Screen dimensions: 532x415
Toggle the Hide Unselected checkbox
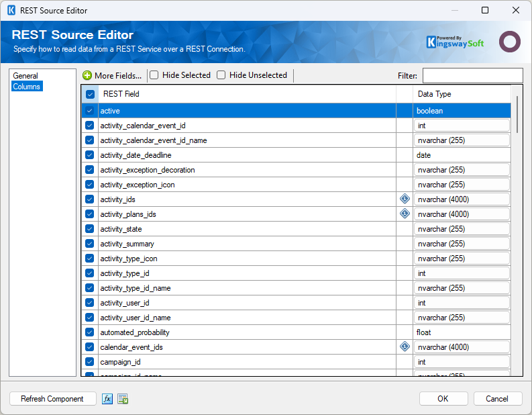(x=221, y=75)
